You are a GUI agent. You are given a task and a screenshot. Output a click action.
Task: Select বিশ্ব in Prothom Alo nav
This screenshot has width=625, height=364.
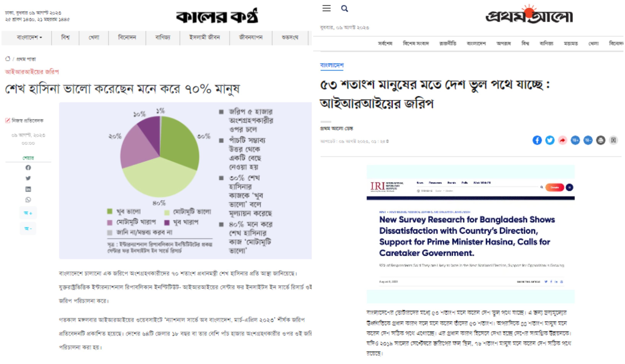pos(525,43)
